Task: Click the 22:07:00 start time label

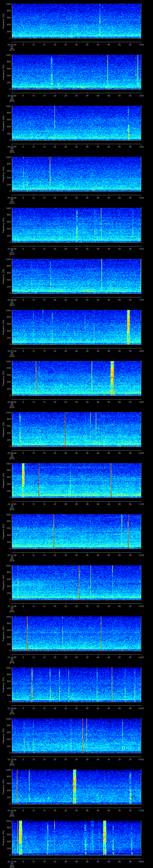Action: pyautogui.click(x=12, y=351)
